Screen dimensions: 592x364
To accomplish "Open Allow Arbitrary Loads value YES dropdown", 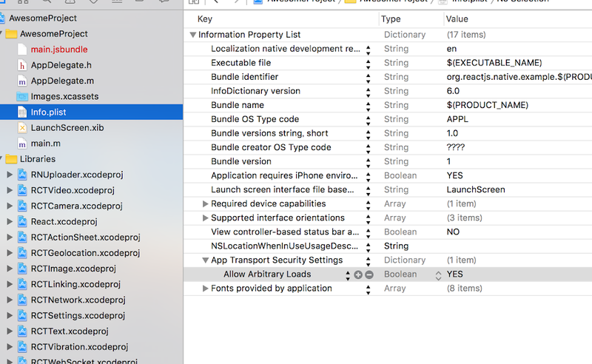I will point(438,274).
